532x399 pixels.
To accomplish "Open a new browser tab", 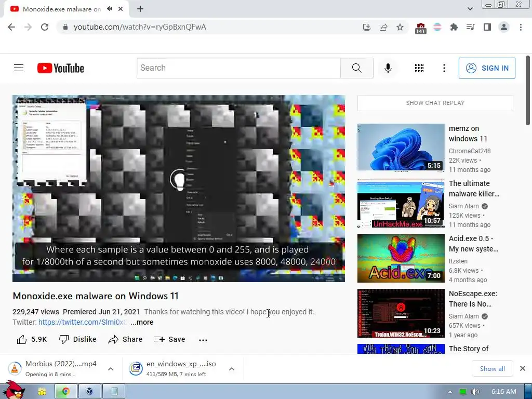I will (x=140, y=9).
